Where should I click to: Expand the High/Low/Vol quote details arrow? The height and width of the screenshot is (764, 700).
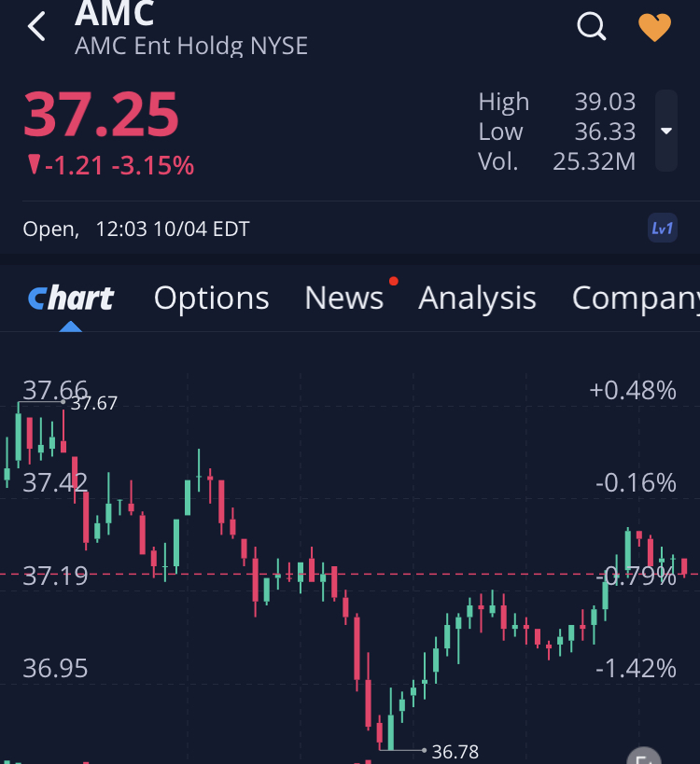(666, 132)
